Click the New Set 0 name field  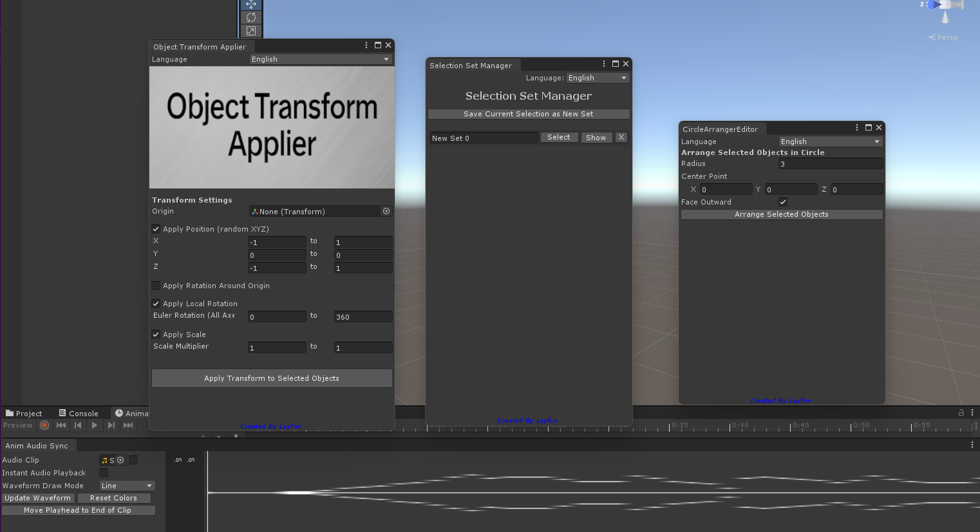pyautogui.click(x=484, y=138)
